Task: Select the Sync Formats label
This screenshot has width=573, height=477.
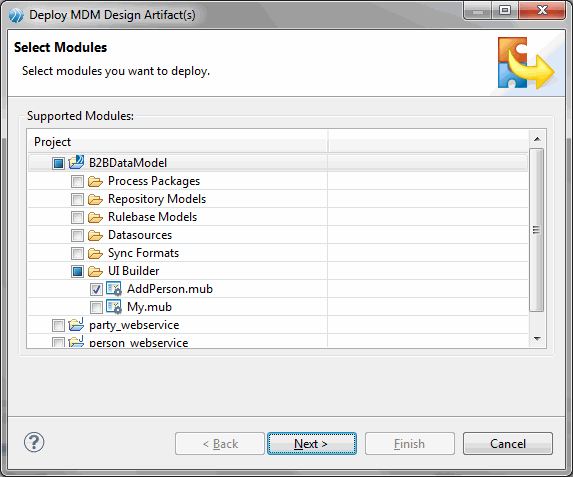Action: 144,253
